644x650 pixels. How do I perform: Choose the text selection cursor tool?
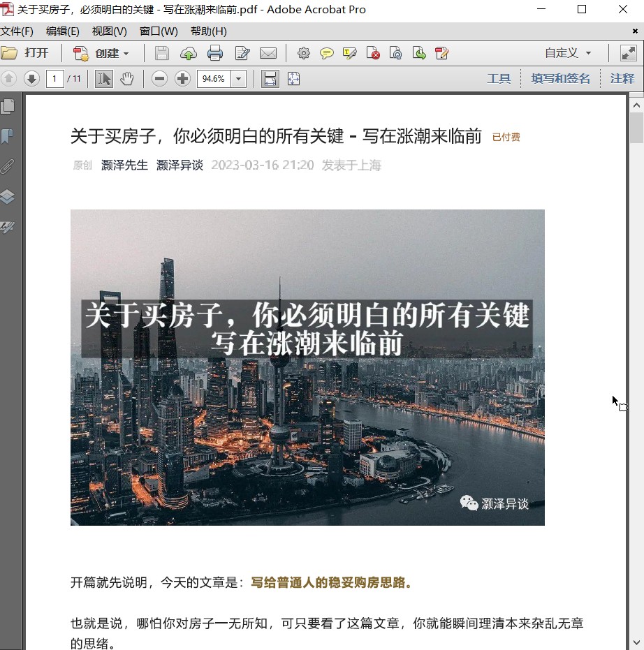(103, 79)
